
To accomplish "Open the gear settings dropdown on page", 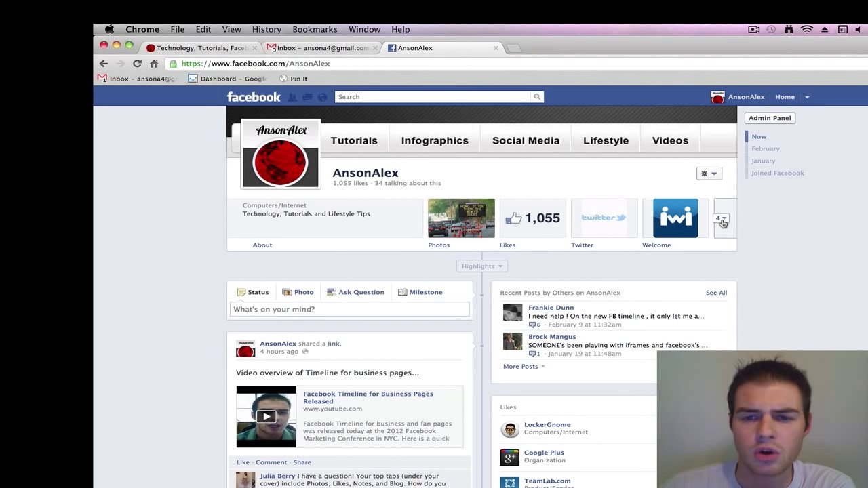I will point(709,174).
